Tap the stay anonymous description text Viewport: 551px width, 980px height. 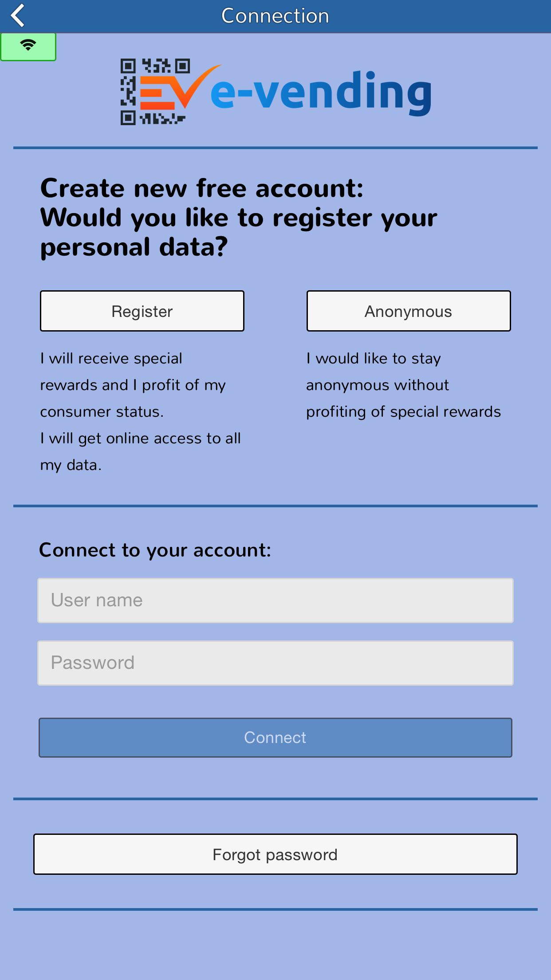tap(403, 385)
